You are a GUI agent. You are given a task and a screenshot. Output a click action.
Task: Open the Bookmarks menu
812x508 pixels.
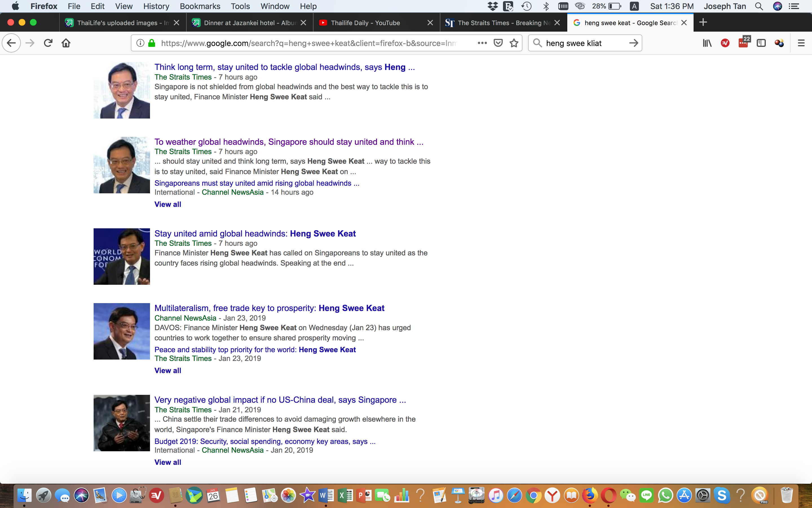[200, 6]
